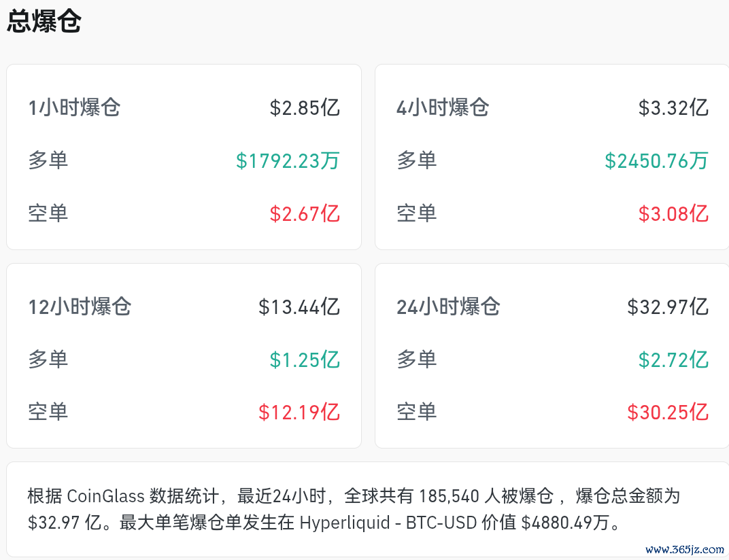The height and width of the screenshot is (560, 729).
Task: Click the 总爆仓 heading
Action: click(x=44, y=21)
